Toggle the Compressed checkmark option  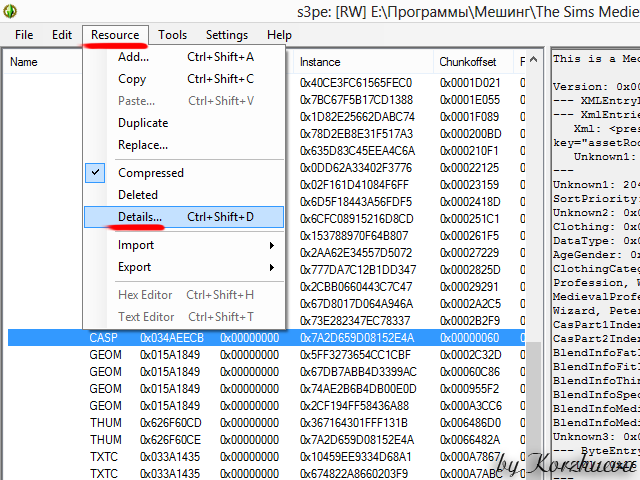tap(151, 173)
